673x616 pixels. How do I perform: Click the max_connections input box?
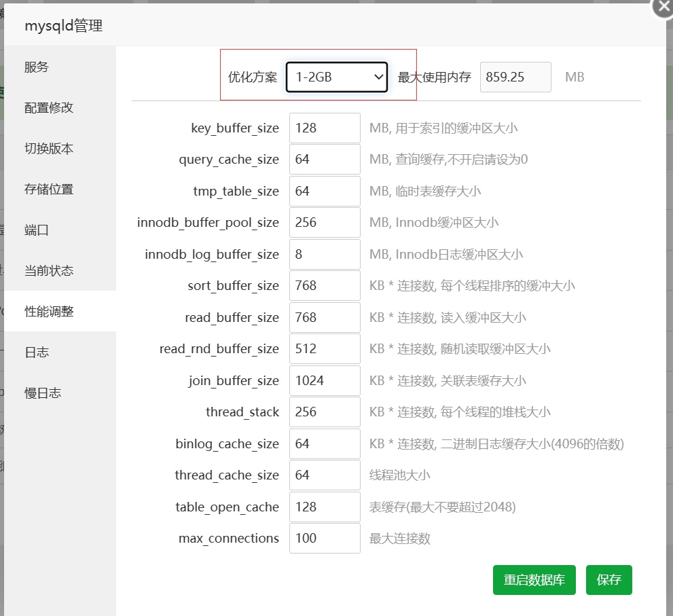point(325,538)
